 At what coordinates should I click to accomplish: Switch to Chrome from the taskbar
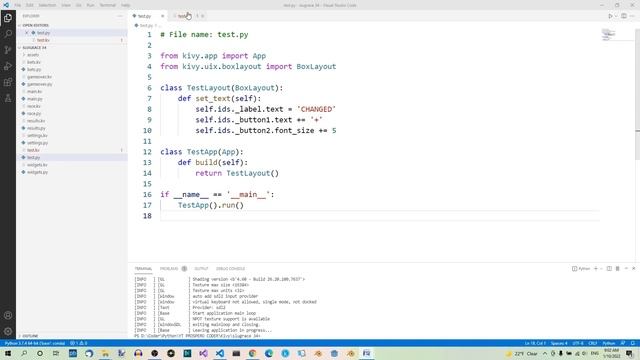(x=252, y=353)
